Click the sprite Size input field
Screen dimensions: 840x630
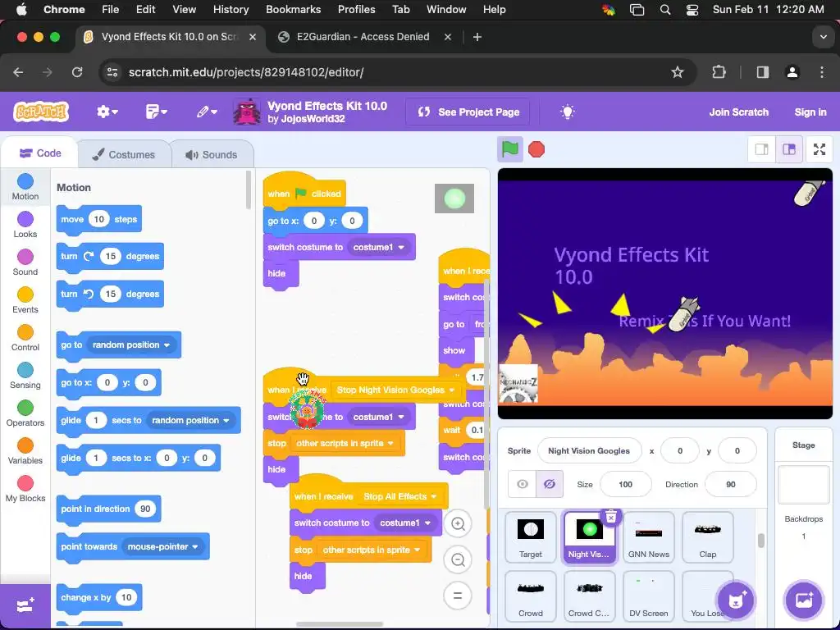625,484
